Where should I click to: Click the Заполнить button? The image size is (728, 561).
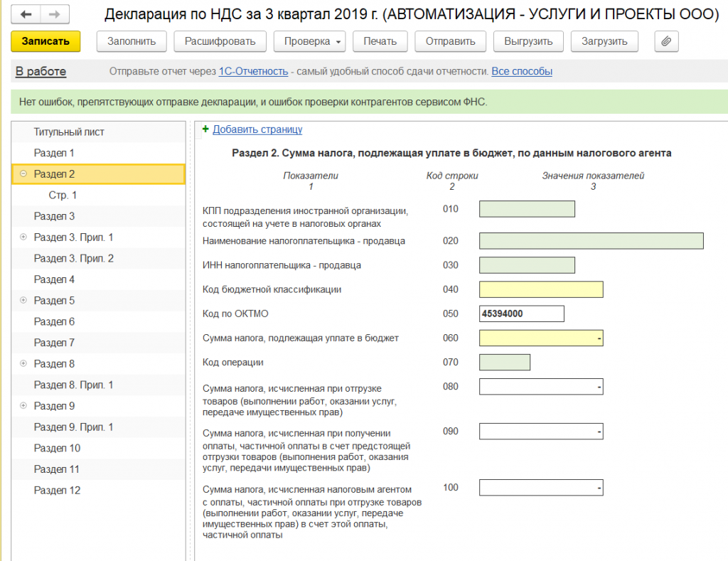tap(132, 41)
